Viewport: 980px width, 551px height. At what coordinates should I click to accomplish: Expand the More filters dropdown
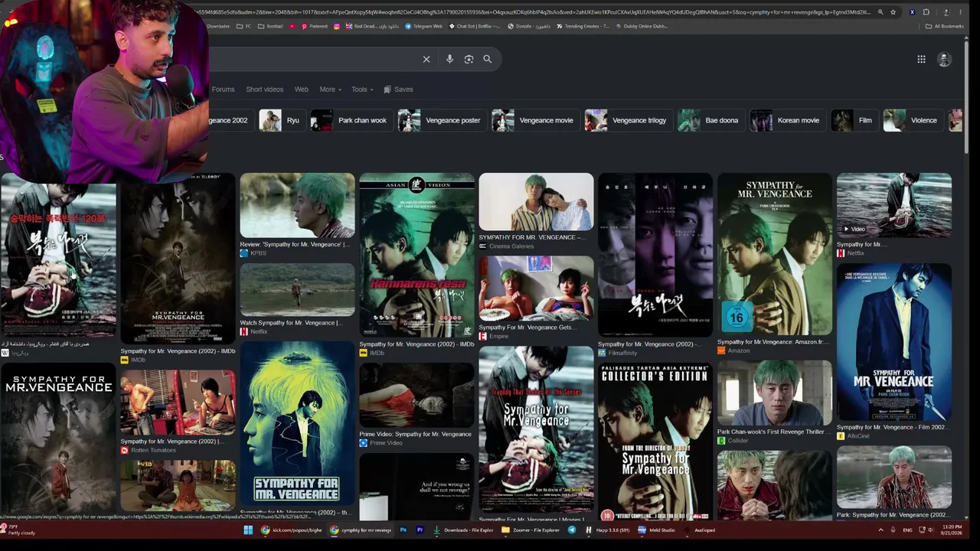tap(331, 90)
